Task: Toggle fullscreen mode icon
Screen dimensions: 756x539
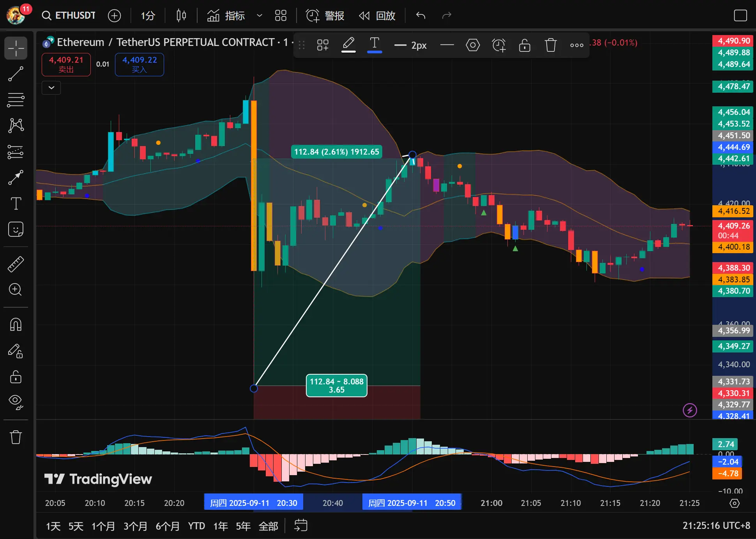Action: [x=740, y=16]
